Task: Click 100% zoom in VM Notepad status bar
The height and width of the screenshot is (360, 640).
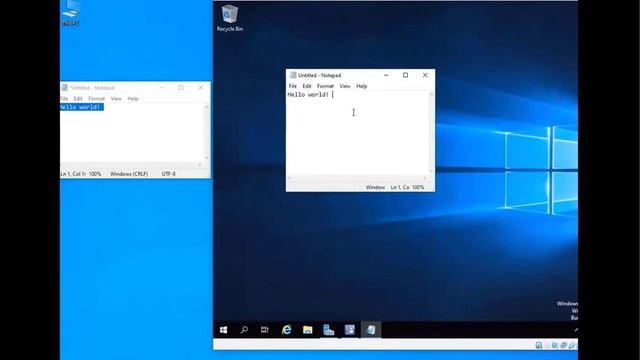Action: pyautogui.click(x=418, y=187)
